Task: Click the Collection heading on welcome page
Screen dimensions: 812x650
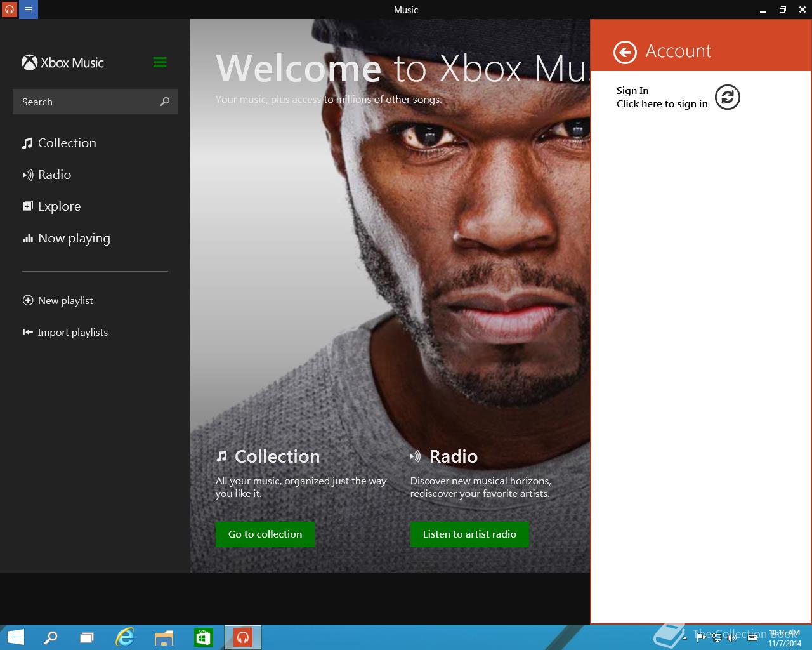Action: click(x=277, y=456)
